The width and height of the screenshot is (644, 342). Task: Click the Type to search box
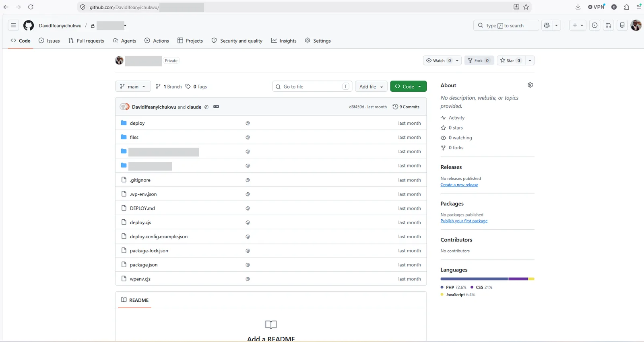pos(506,25)
